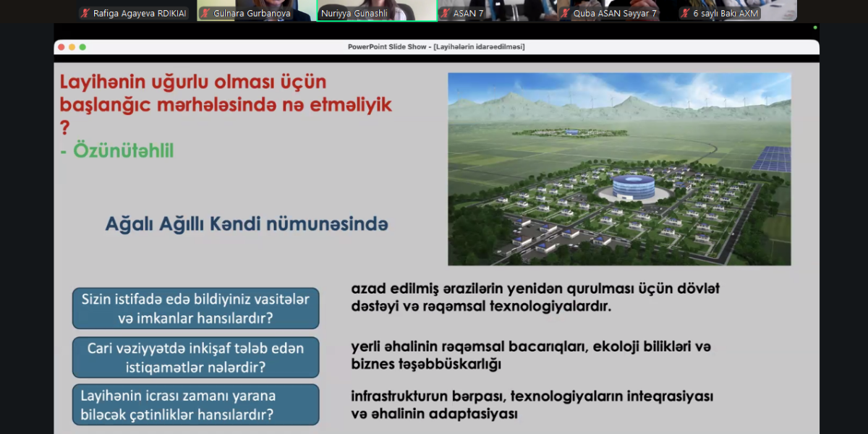The width and height of the screenshot is (868, 434).
Task: Click the smart village aerial image on the slide
Action: (619, 169)
